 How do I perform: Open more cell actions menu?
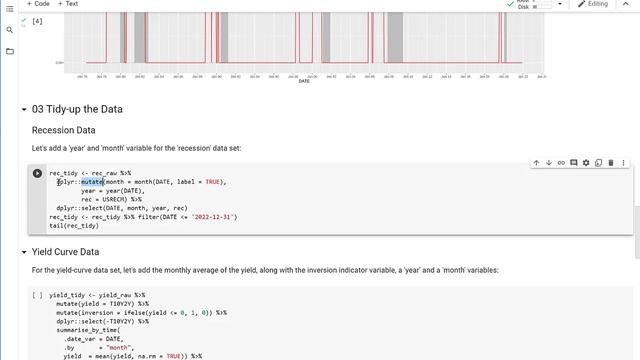[623, 163]
